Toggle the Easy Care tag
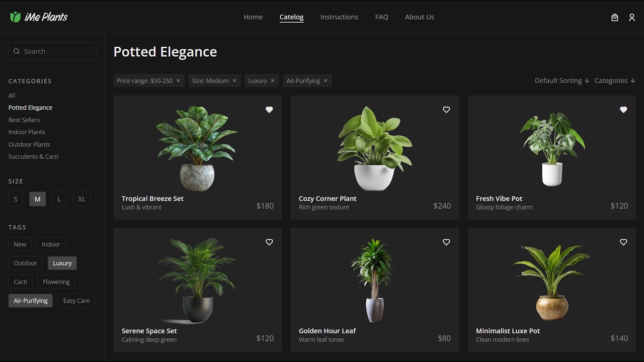 [76, 301]
